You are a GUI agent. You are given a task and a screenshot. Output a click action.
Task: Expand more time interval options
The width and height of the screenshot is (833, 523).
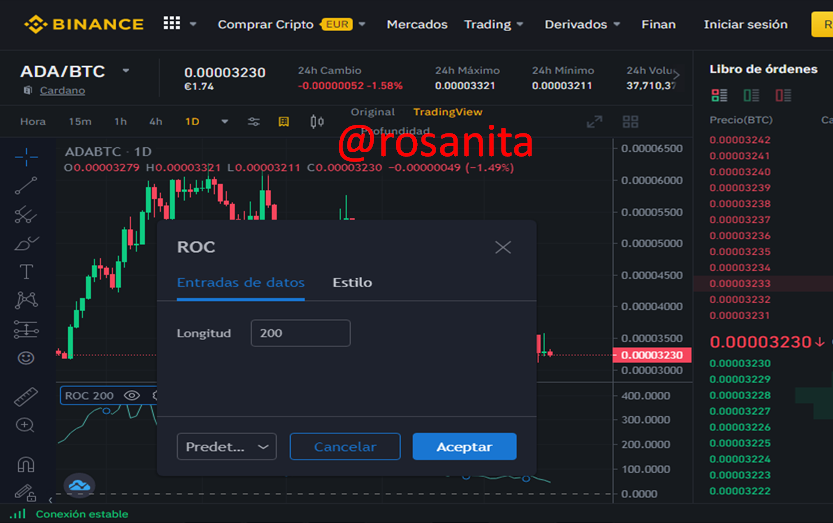(225, 122)
